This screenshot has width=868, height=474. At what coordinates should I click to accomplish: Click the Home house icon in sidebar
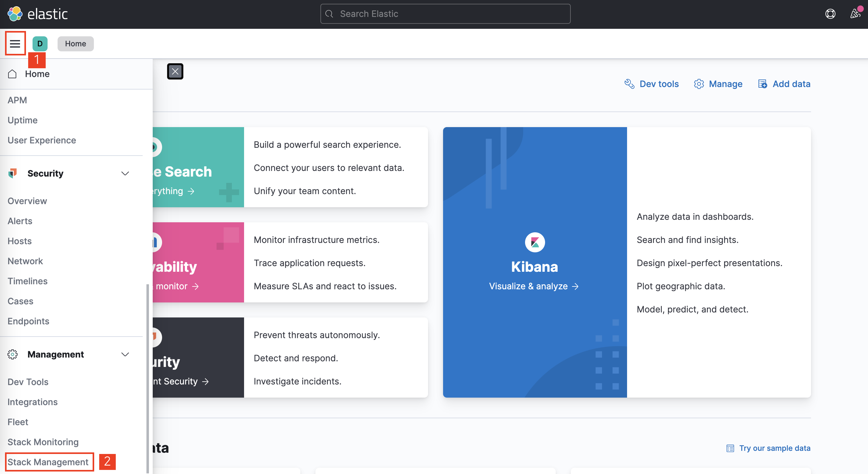tap(12, 74)
